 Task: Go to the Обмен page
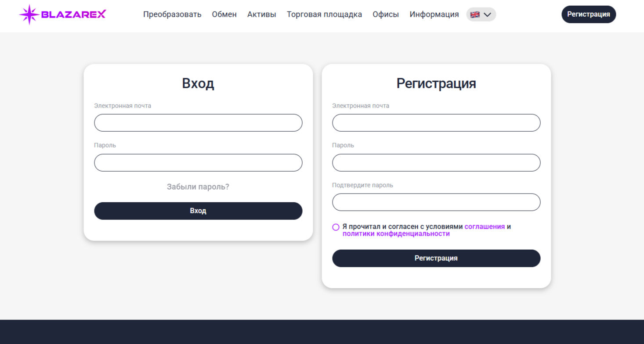224,14
